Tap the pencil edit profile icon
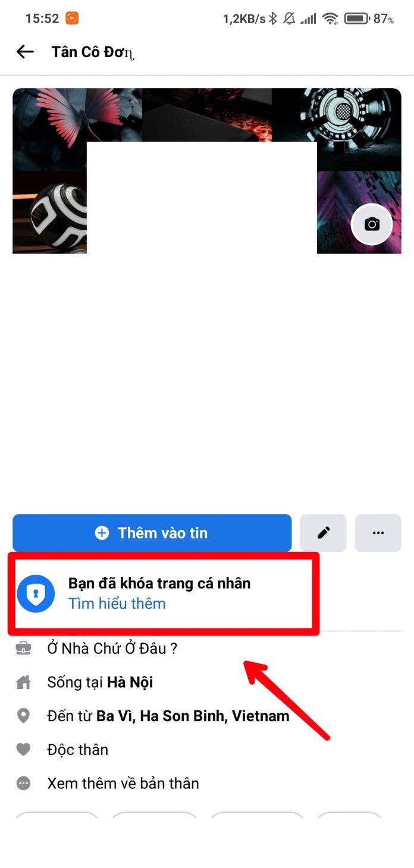Viewport: 414px width, 868px height. (323, 533)
